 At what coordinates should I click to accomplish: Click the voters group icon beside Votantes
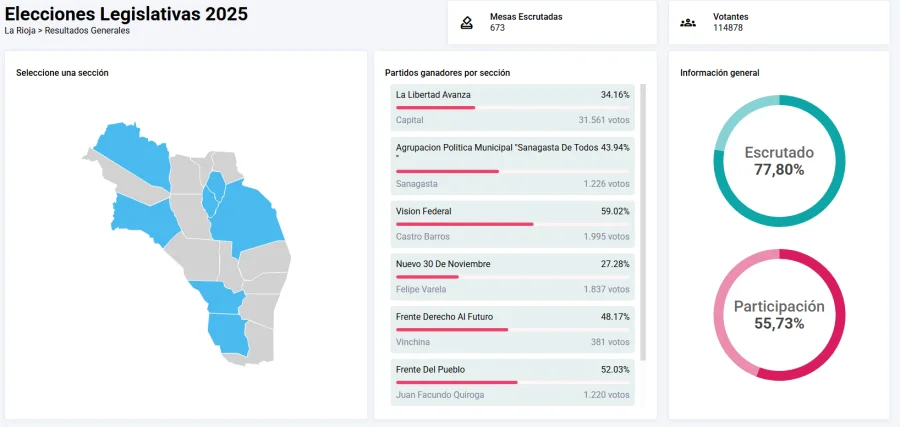[688, 22]
